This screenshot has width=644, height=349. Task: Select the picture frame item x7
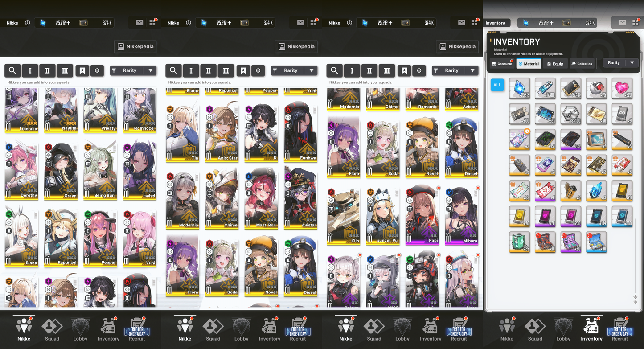597,140
